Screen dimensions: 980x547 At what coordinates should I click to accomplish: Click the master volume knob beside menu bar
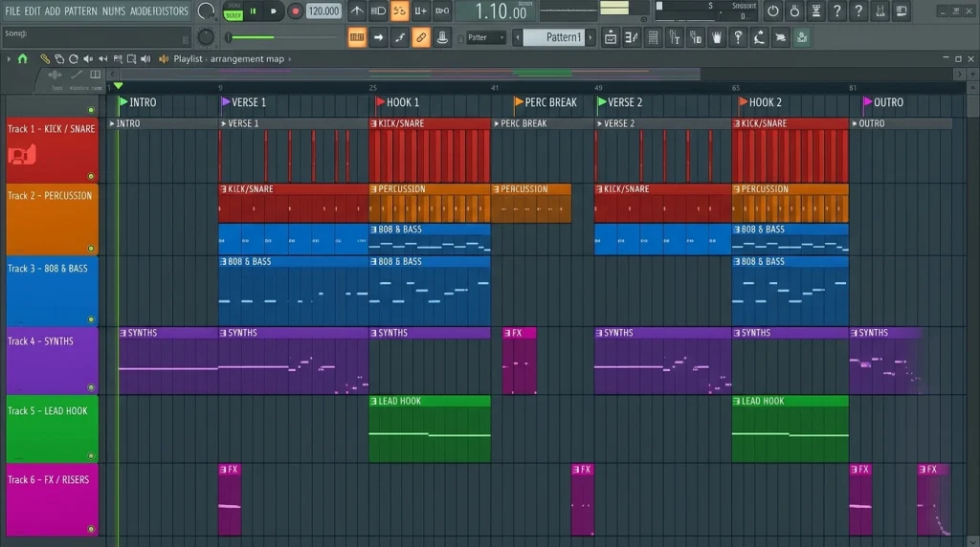coord(206,11)
